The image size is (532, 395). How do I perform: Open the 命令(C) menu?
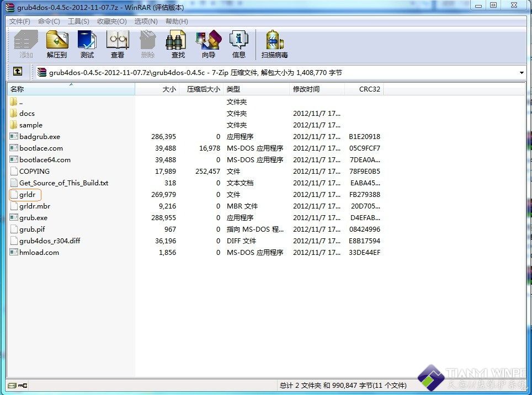(49, 22)
